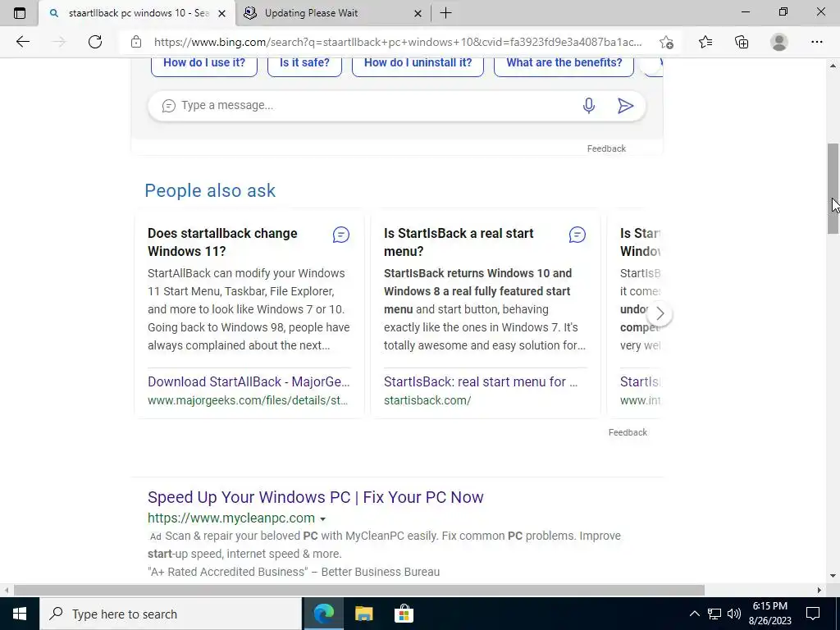Open Microsoft Edge from the taskbar

coord(324,614)
